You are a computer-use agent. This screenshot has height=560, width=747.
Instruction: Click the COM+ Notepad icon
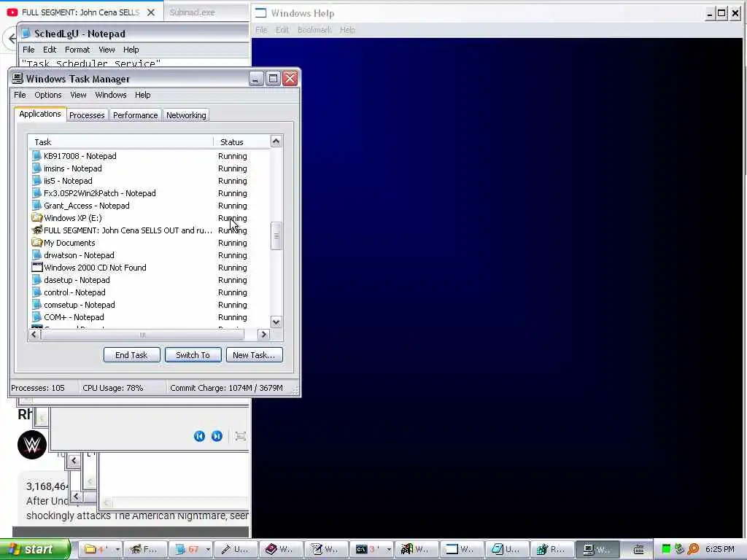[x=36, y=317]
